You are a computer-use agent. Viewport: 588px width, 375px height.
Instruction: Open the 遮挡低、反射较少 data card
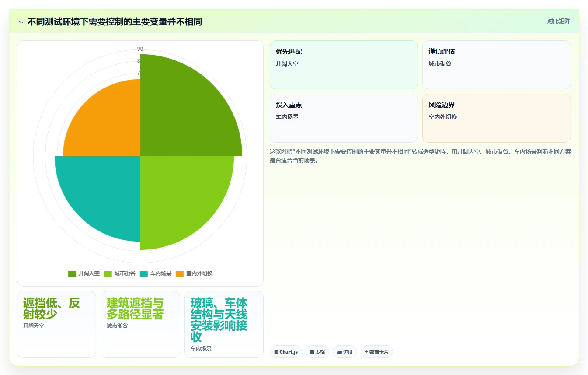coord(56,324)
